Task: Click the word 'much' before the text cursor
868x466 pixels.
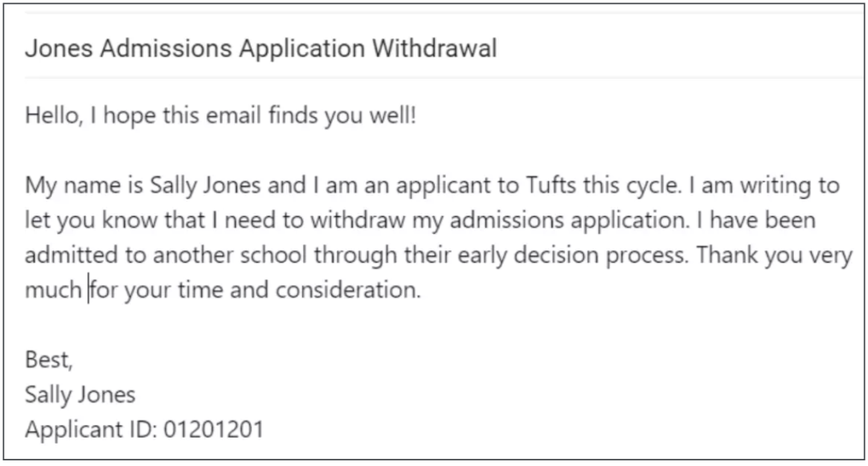Action: (53, 290)
